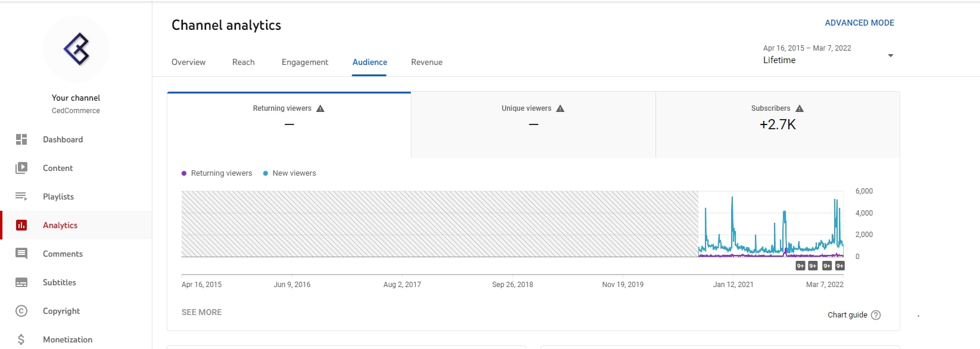Open Subtitles using its caption icon

pyautogui.click(x=21, y=282)
